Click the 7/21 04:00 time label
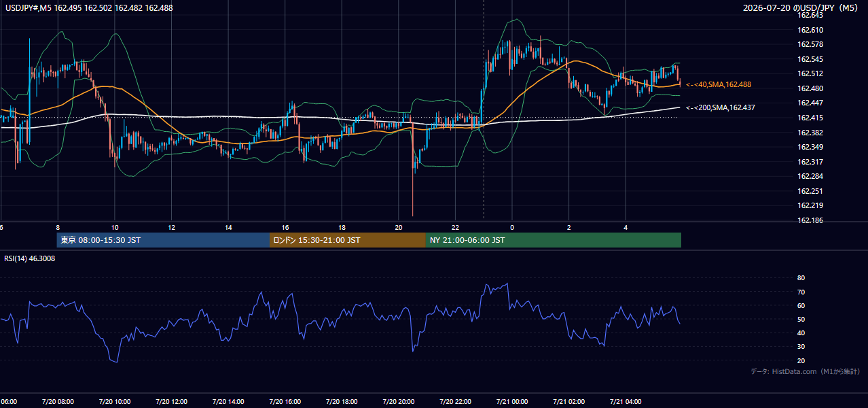Image resolution: width=868 pixels, height=408 pixels. (626, 402)
